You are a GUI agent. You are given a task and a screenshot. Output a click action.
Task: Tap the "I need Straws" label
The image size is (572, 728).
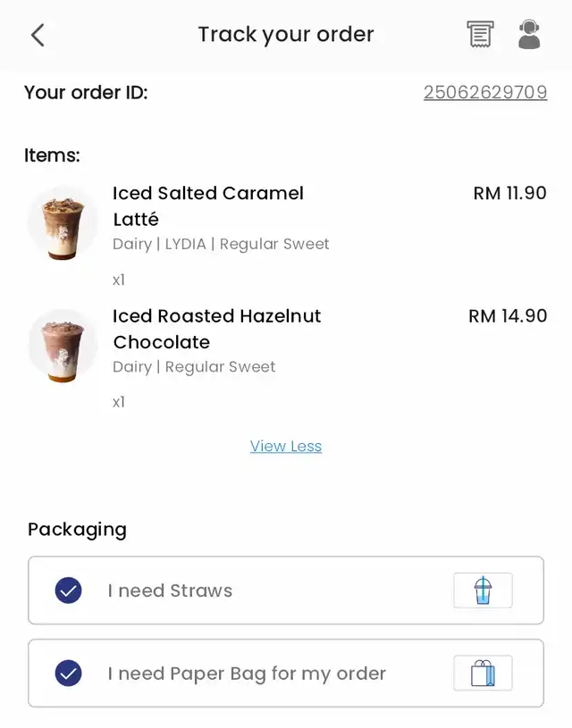(x=170, y=590)
